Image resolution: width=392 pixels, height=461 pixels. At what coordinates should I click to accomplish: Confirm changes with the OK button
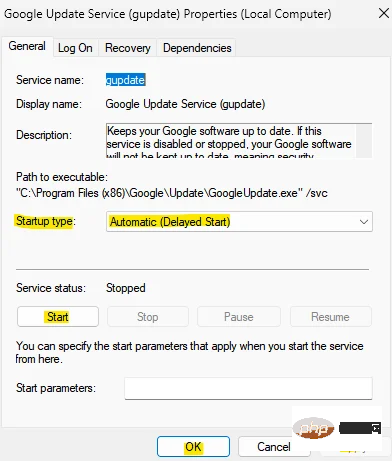tap(193, 447)
